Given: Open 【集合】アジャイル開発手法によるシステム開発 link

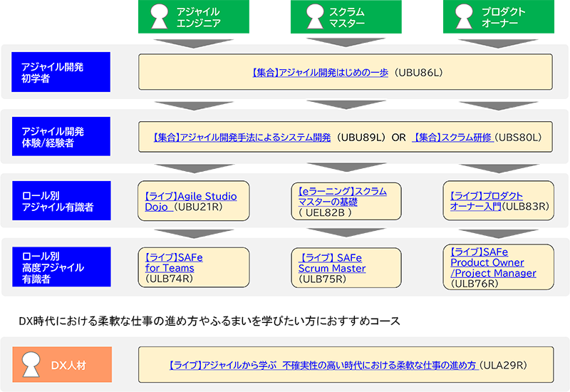Looking at the screenshot, I should tap(242, 138).
